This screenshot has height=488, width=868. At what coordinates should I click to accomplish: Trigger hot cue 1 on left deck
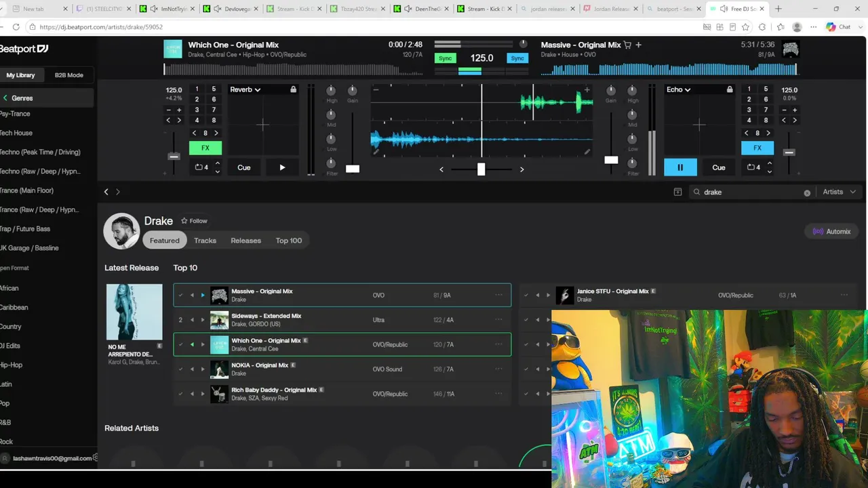197,89
